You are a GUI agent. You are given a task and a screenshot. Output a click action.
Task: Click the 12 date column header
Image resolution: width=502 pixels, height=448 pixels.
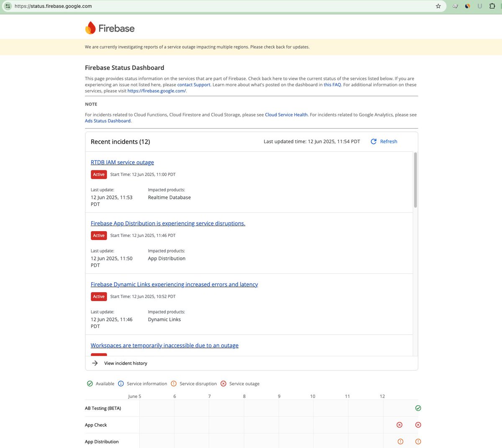[x=382, y=396]
